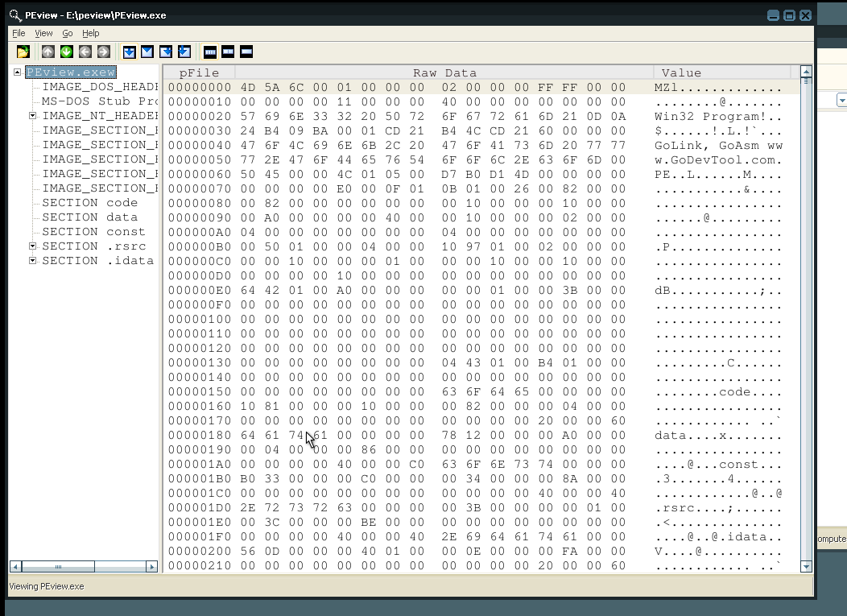This screenshot has height=616, width=847.
Task: Open the Go menu
Action: [68, 33]
